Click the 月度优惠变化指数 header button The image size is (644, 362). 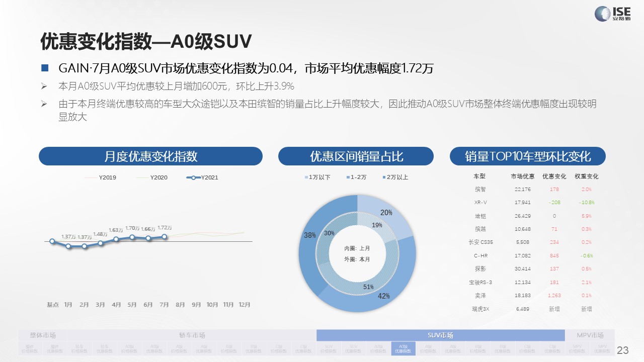pos(150,156)
